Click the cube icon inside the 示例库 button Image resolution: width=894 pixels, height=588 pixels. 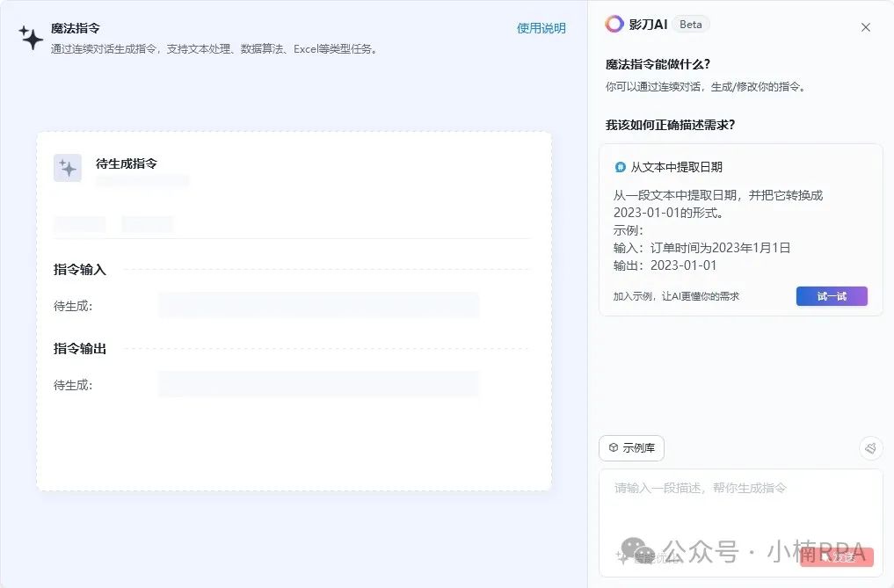pos(614,448)
